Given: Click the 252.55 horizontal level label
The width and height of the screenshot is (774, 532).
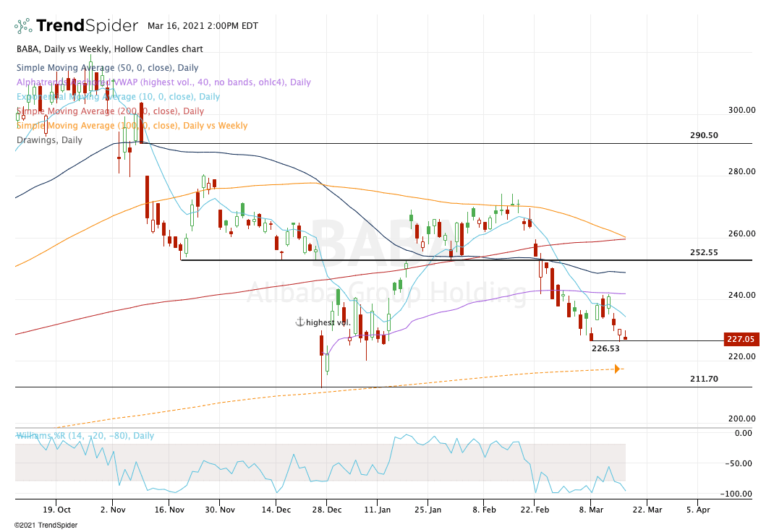Looking at the screenshot, I should pyautogui.click(x=704, y=252).
